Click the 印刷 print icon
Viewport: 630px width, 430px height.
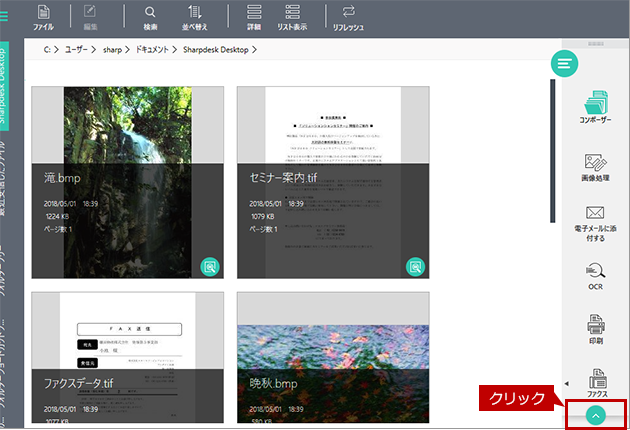point(595,330)
